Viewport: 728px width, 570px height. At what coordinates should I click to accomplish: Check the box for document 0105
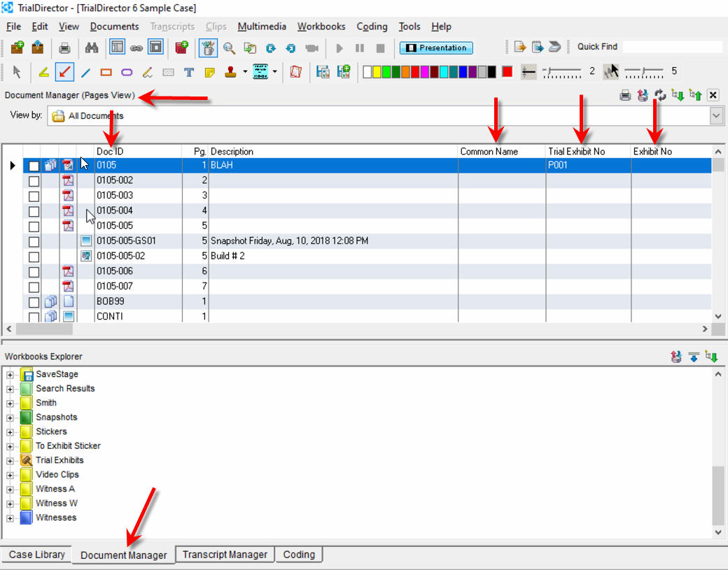click(x=34, y=166)
